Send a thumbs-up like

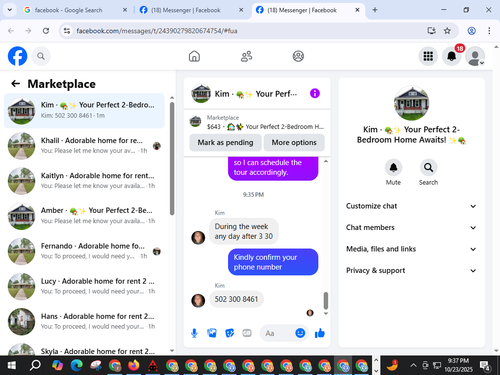coord(320,333)
